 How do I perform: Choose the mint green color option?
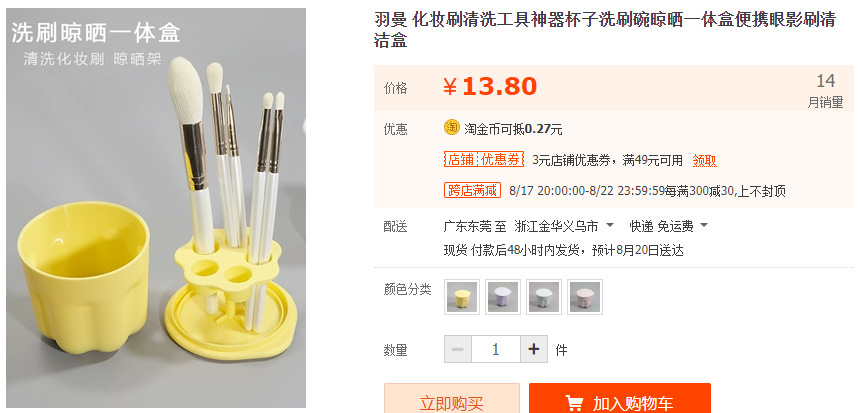(x=544, y=297)
